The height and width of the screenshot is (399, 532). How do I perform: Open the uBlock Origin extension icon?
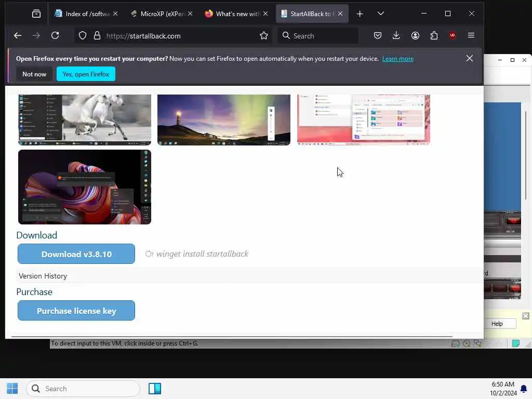453,35
